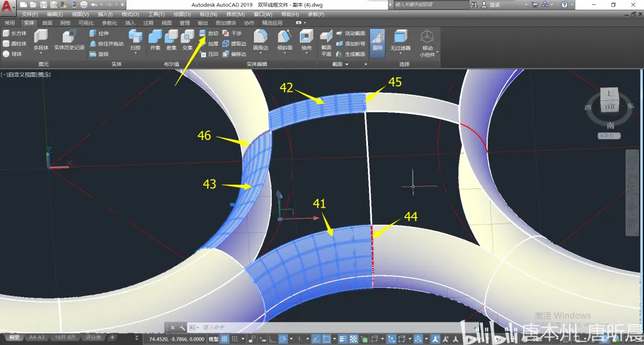Toggle lineweight display in status bar

[343, 339]
